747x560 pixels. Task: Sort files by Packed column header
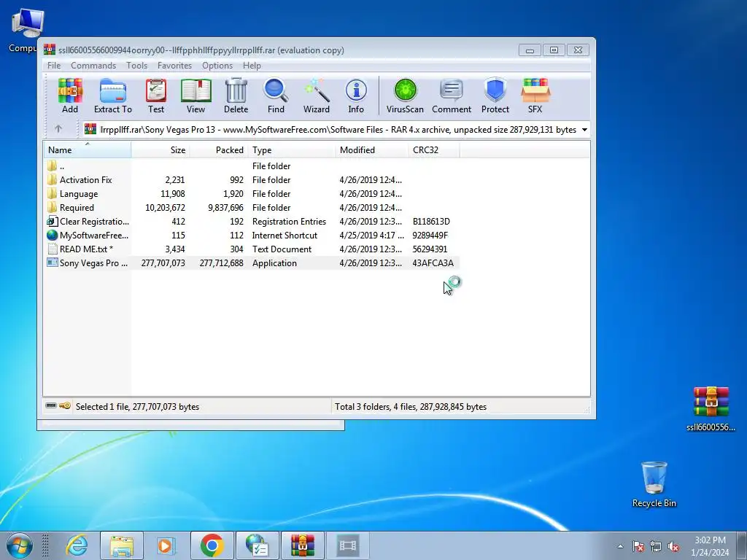219,149
